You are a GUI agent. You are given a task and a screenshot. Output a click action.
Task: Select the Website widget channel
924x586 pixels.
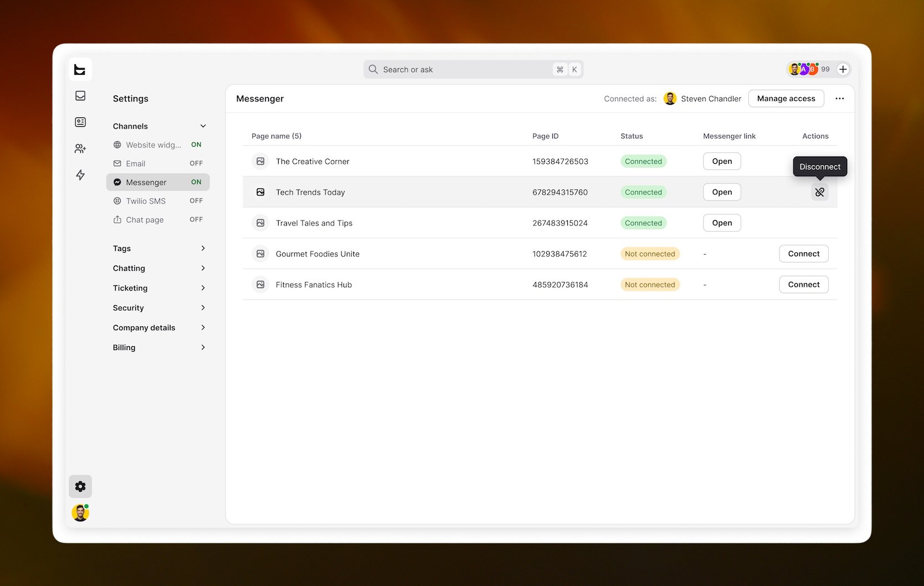pos(158,145)
